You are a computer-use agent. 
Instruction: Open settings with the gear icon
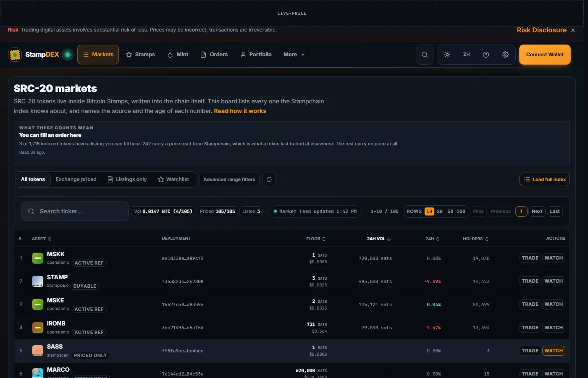click(505, 55)
